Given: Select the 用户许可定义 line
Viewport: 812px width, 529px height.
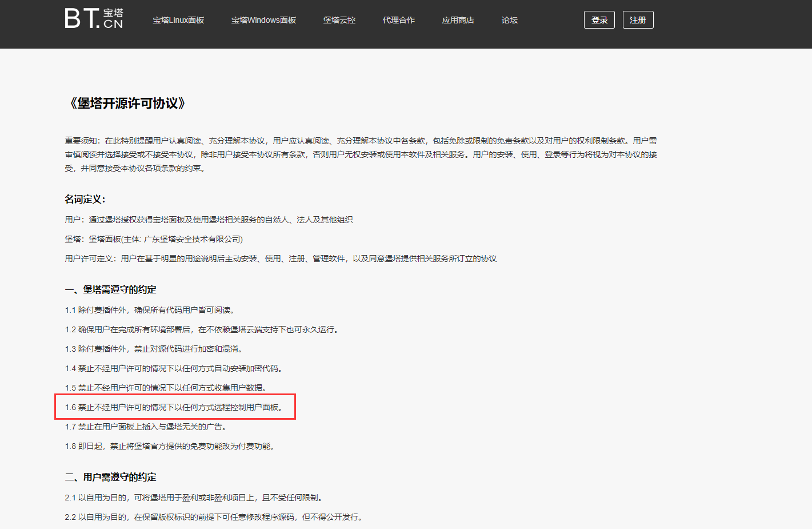Looking at the screenshot, I should tap(281, 258).
